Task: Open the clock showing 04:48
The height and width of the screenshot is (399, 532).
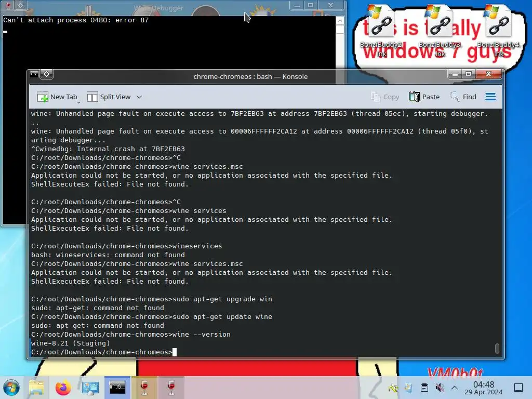Action: [x=484, y=388]
